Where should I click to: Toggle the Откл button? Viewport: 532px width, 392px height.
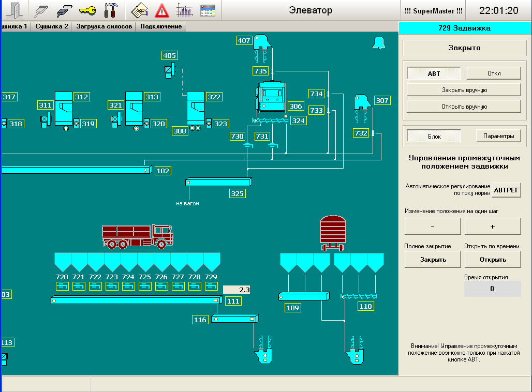(494, 73)
